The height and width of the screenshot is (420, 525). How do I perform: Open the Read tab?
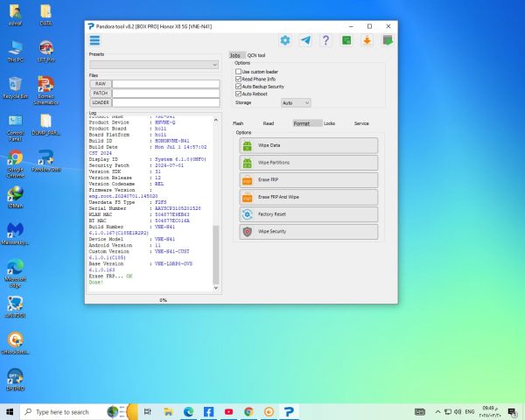[x=269, y=123]
